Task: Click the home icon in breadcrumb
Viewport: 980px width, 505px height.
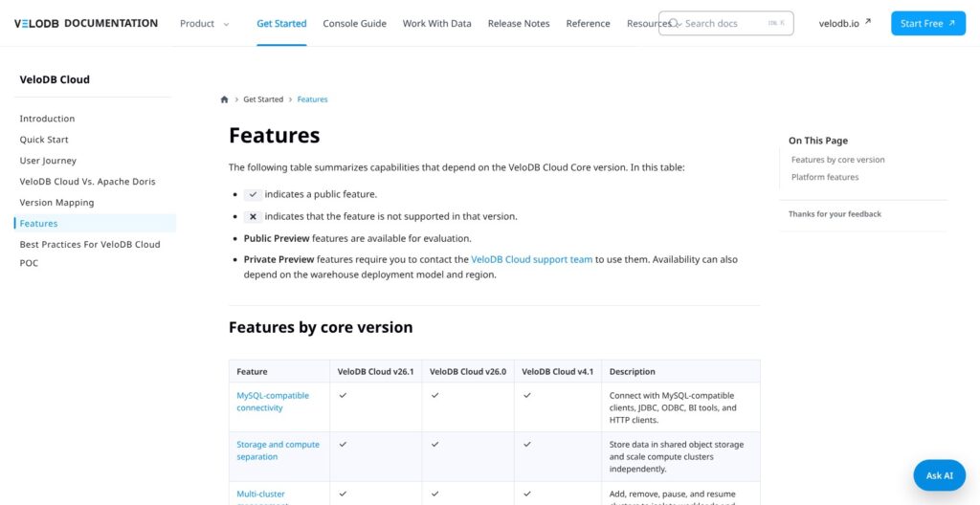Action: pyautogui.click(x=224, y=99)
